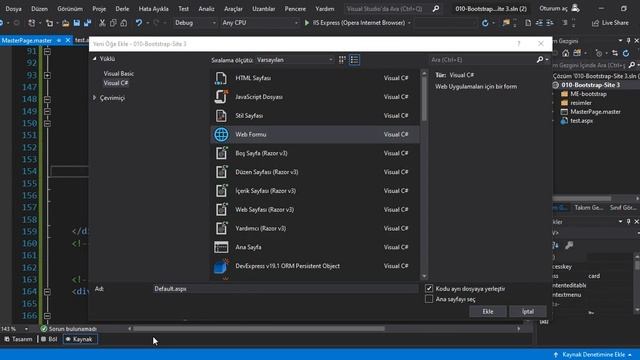
Task: Click the Ad name field with Default.aspx
Action: [x=285, y=289]
